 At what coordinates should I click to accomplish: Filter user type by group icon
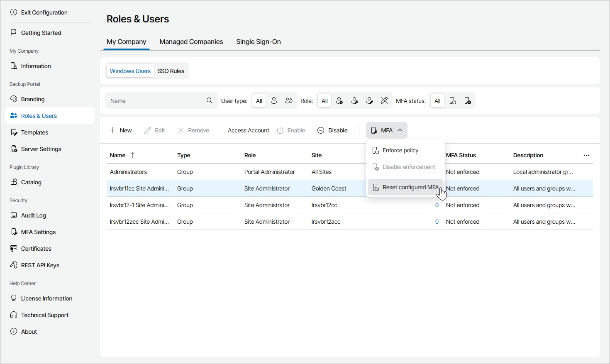coord(289,101)
